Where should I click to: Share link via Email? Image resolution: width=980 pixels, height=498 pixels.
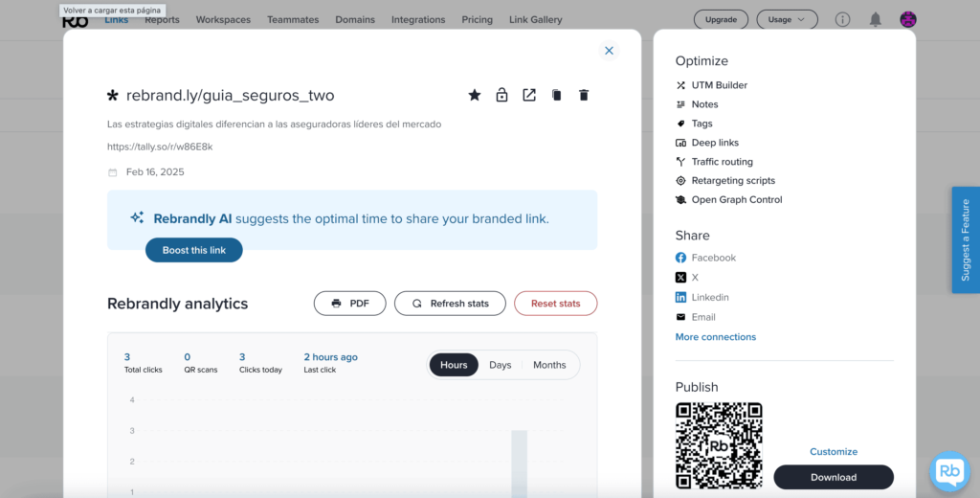[696, 317]
